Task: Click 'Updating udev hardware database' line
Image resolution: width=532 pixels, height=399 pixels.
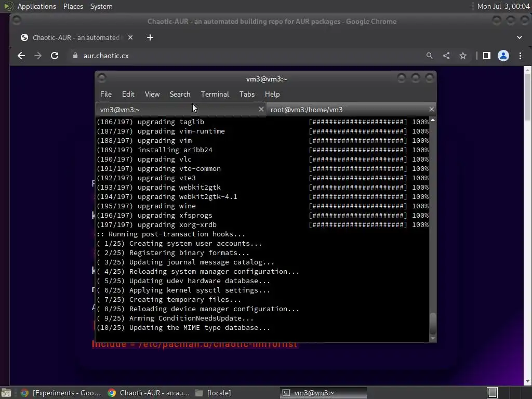Action: coord(183,281)
